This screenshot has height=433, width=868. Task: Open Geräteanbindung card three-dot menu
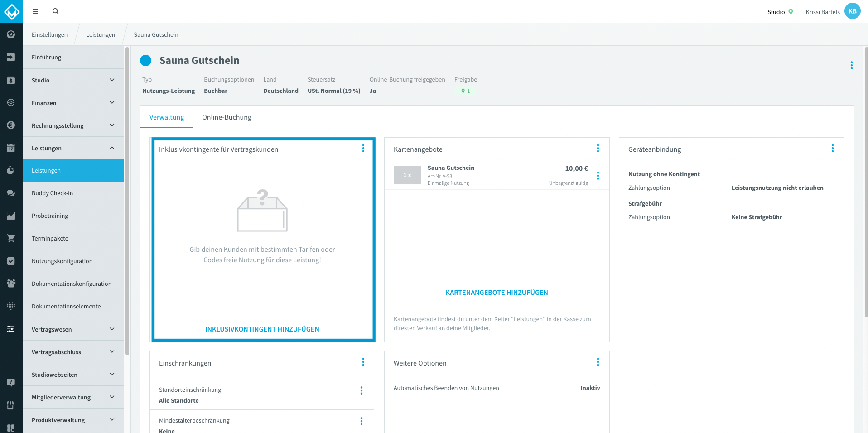point(832,148)
